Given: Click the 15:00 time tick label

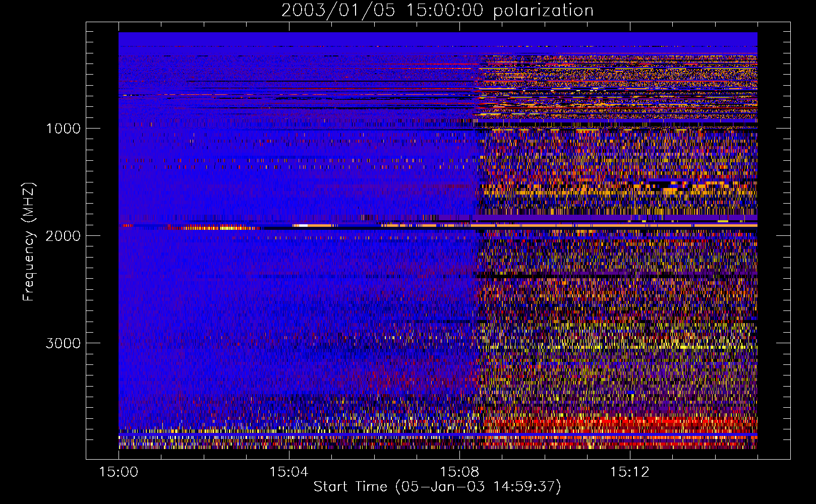Looking at the screenshot, I should [119, 472].
